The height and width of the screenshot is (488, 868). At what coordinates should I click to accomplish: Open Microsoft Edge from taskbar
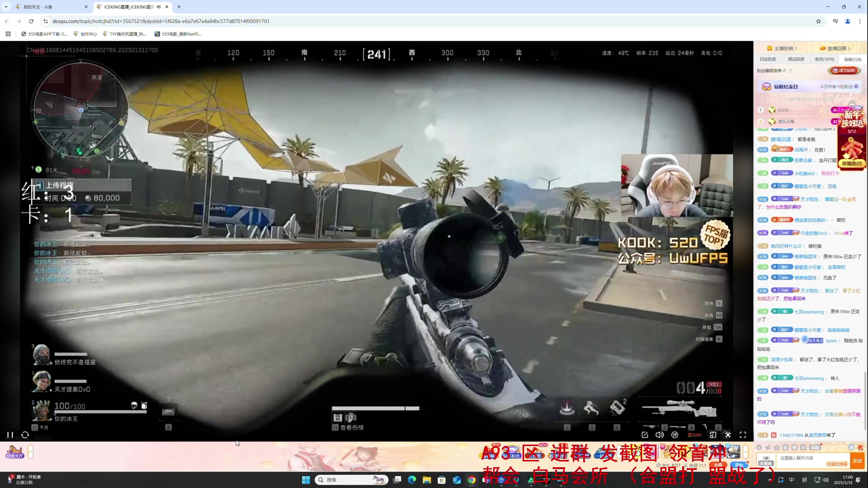[x=412, y=480]
